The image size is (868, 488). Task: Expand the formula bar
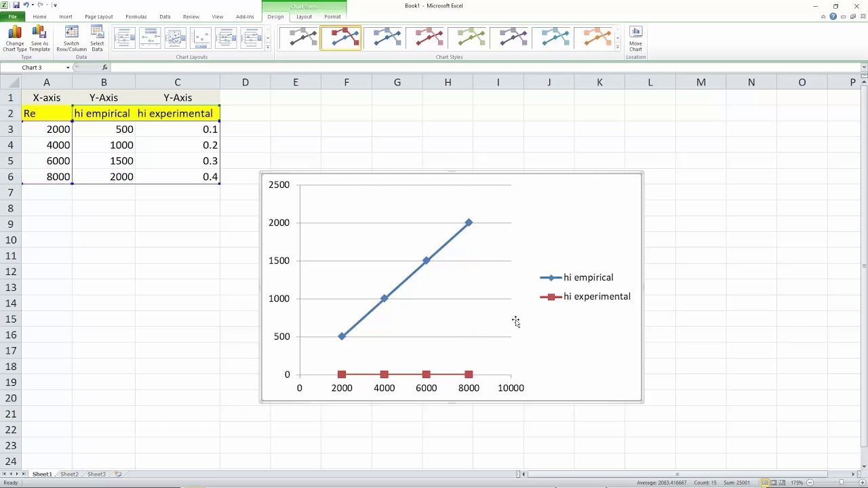click(x=864, y=67)
